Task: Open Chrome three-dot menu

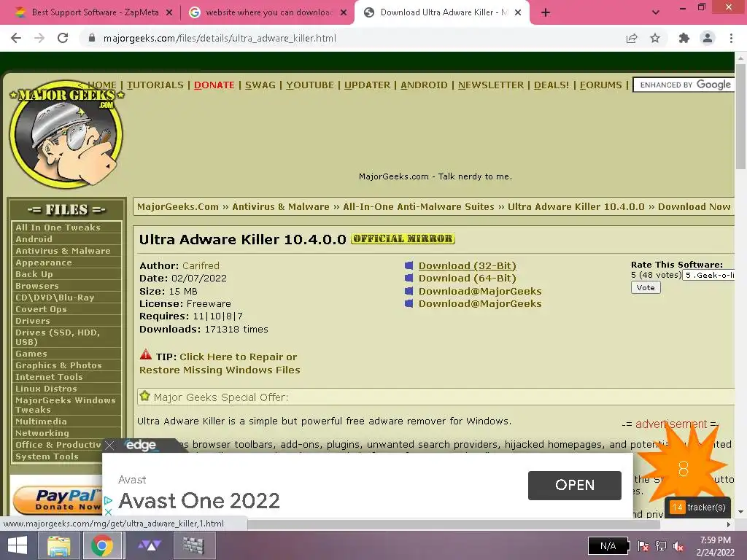Action: coord(731,38)
